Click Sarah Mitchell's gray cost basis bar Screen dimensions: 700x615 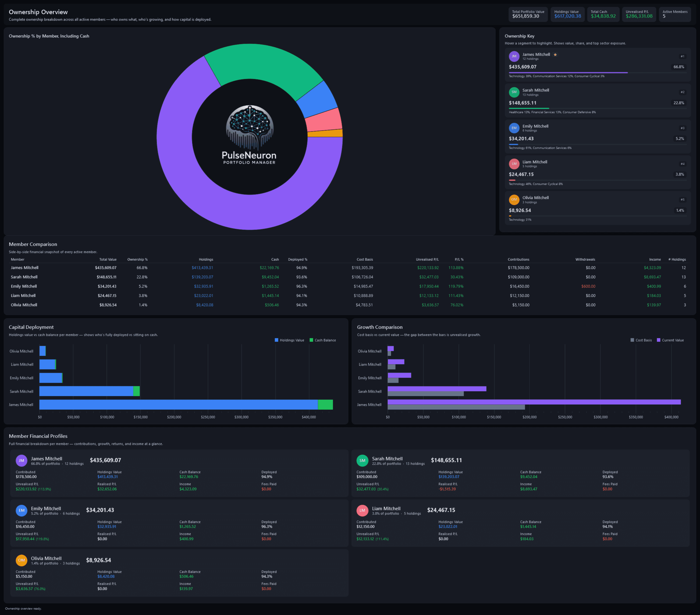click(425, 394)
